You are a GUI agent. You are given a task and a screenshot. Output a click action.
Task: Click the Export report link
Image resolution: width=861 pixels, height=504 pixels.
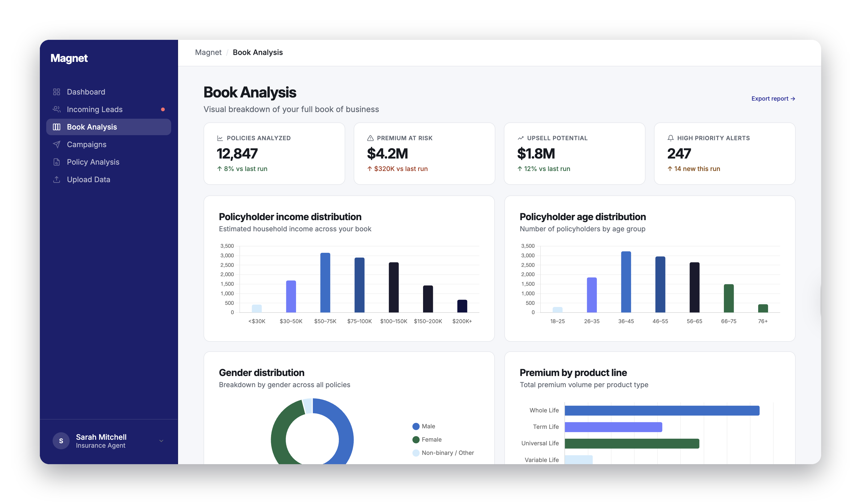click(774, 99)
